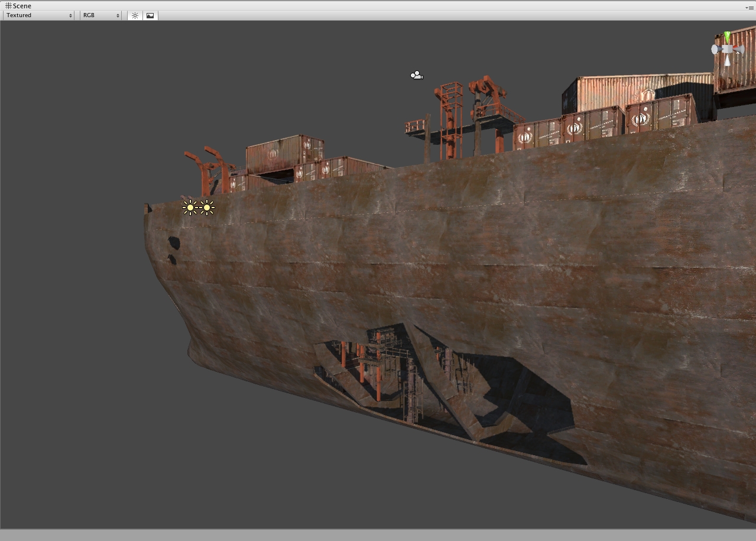Click the center cube of the orientation gizmo

[727, 50]
